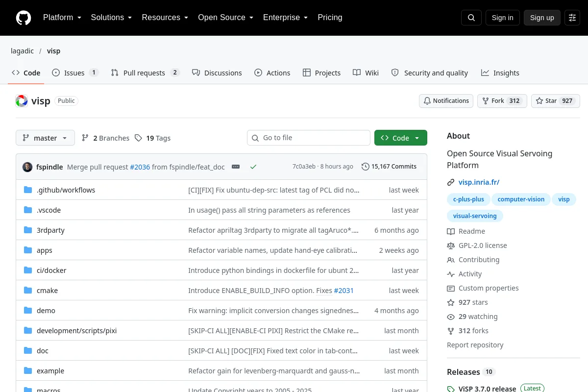Image resolution: width=588 pixels, height=392 pixels.
Task: Switch to the Discussions tab
Action: point(217,73)
